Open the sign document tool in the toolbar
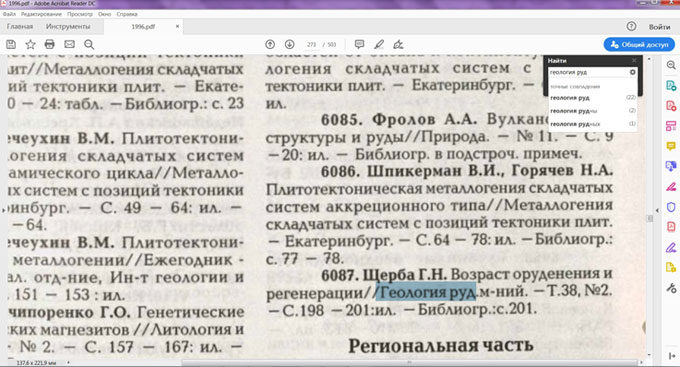The height and width of the screenshot is (367, 680). click(x=398, y=44)
